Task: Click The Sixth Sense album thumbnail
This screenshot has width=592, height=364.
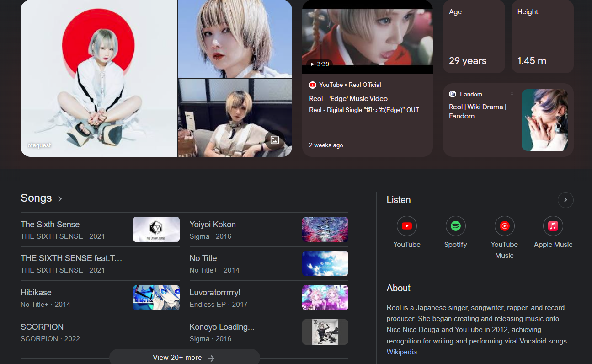Action: point(156,230)
